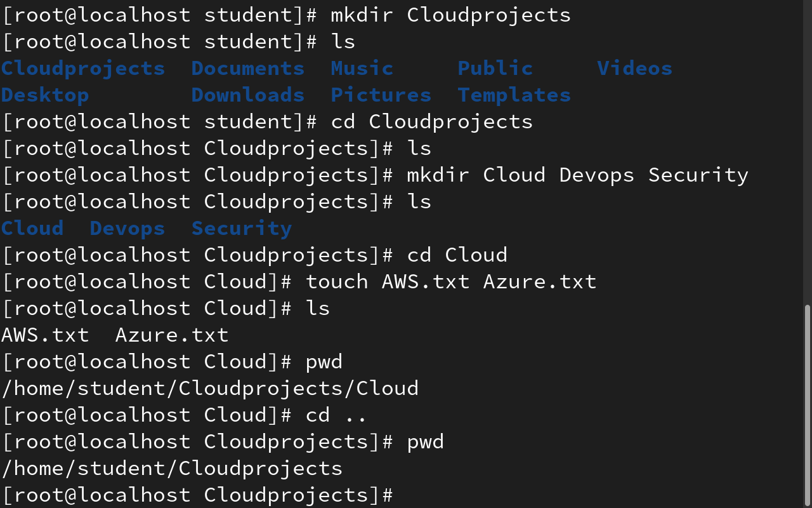Screen dimensions: 812x508
Task: Click the Documents directory in ls output
Action: [248, 68]
